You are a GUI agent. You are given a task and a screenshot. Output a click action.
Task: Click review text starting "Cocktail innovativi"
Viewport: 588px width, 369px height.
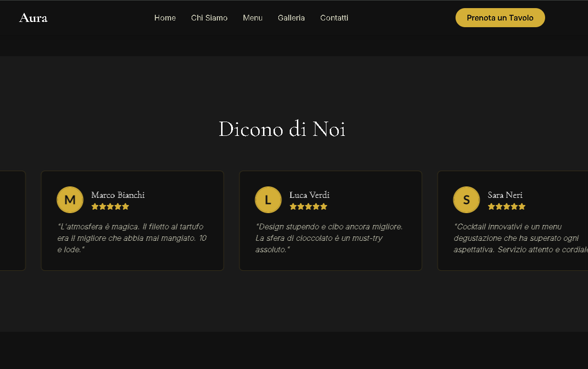click(521, 238)
